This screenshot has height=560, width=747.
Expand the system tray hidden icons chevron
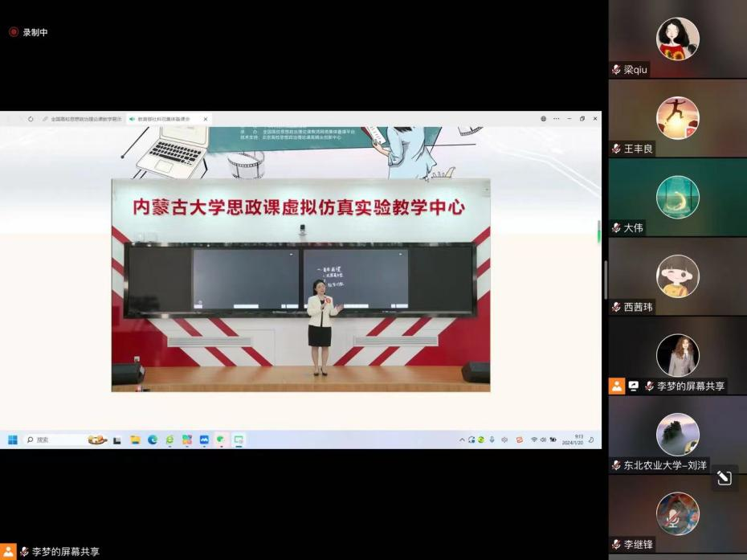[462, 439]
